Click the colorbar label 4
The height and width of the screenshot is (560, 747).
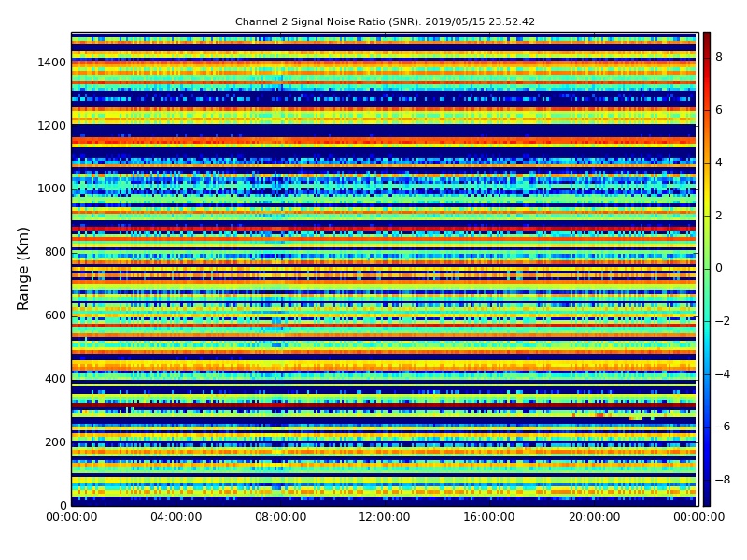719,162
